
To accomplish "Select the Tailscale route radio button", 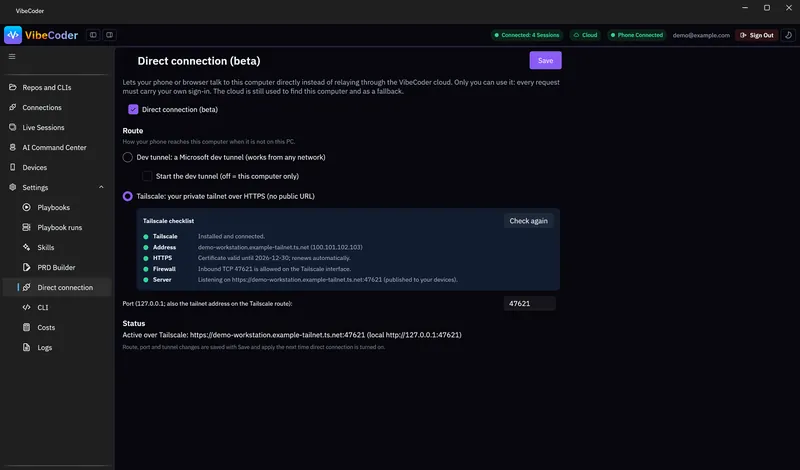I will tap(128, 196).
